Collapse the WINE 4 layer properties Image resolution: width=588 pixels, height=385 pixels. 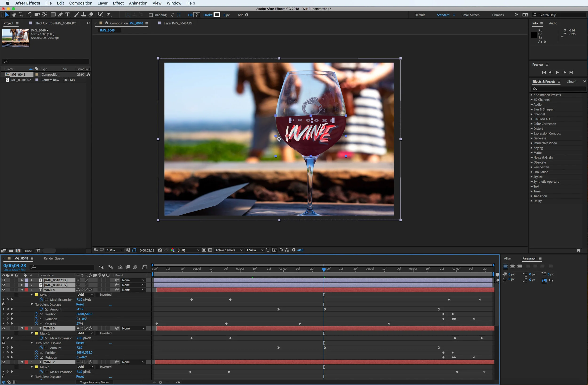(22, 290)
